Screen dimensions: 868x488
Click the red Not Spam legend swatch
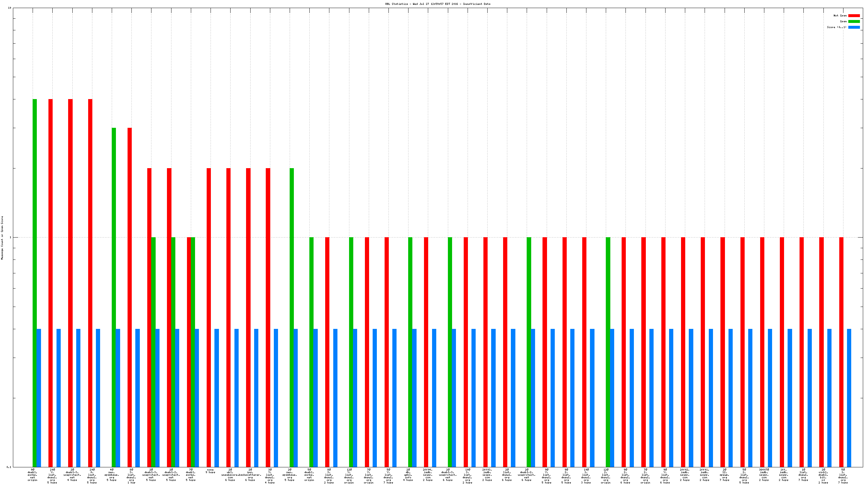click(x=854, y=15)
